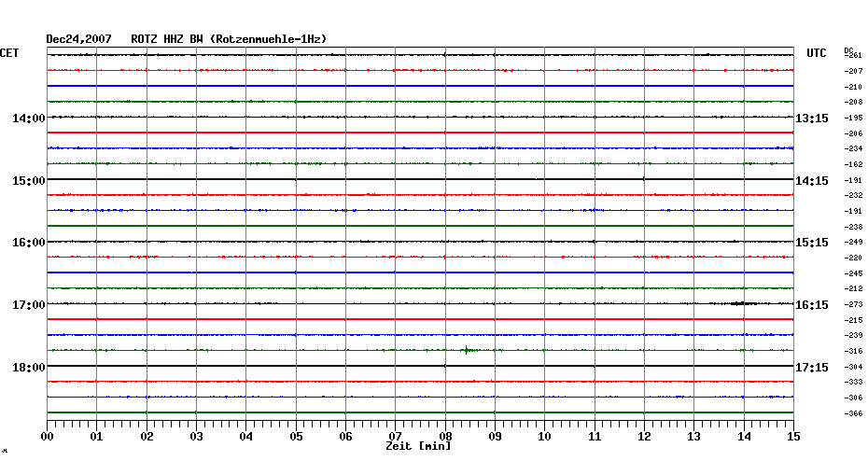Click the DC offset value -195
This screenshot has width=868, height=461.
pyautogui.click(x=853, y=118)
